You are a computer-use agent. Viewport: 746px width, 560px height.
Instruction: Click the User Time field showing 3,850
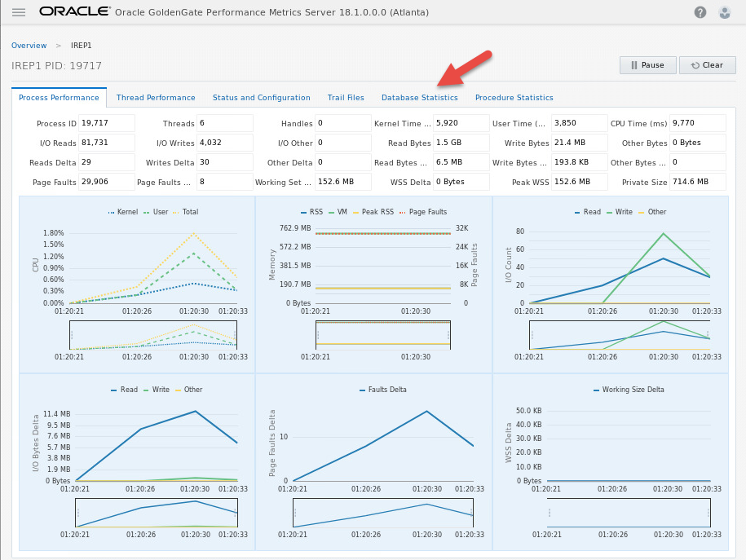580,123
